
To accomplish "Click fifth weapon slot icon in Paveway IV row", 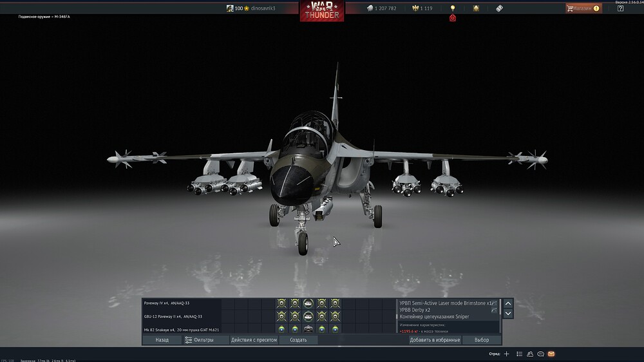I will [335, 303].
